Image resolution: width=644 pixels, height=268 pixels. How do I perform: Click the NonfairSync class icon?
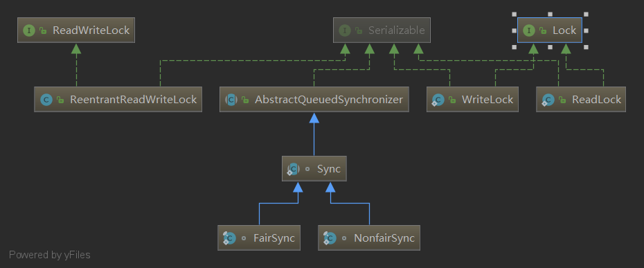330,238
